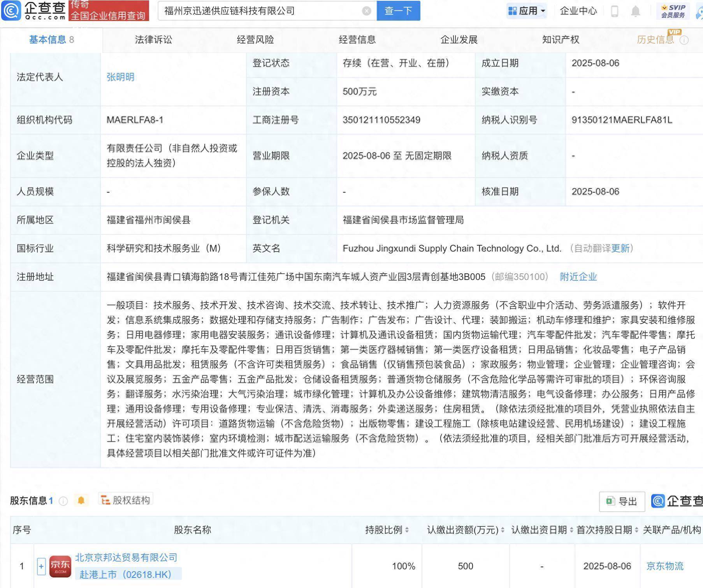Open the 历史信息 VIP tab
Viewport: 703px width, 588px height.
click(x=656, y=40)
